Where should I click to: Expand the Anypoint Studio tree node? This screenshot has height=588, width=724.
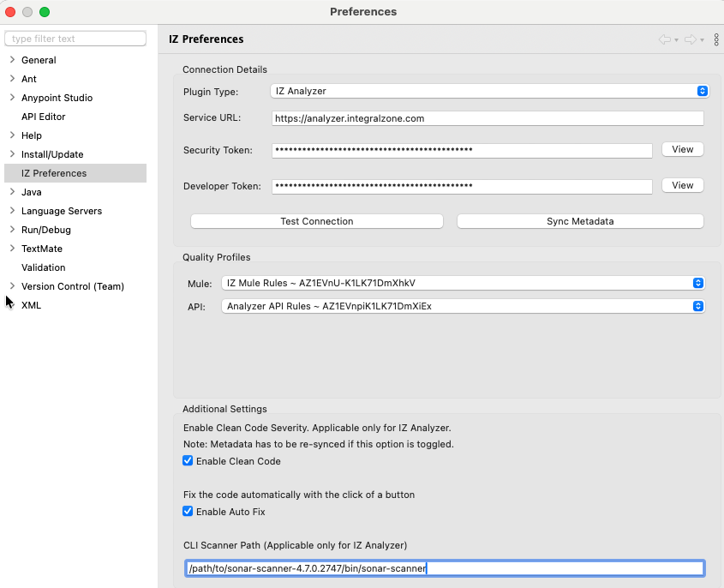[11, 98]
